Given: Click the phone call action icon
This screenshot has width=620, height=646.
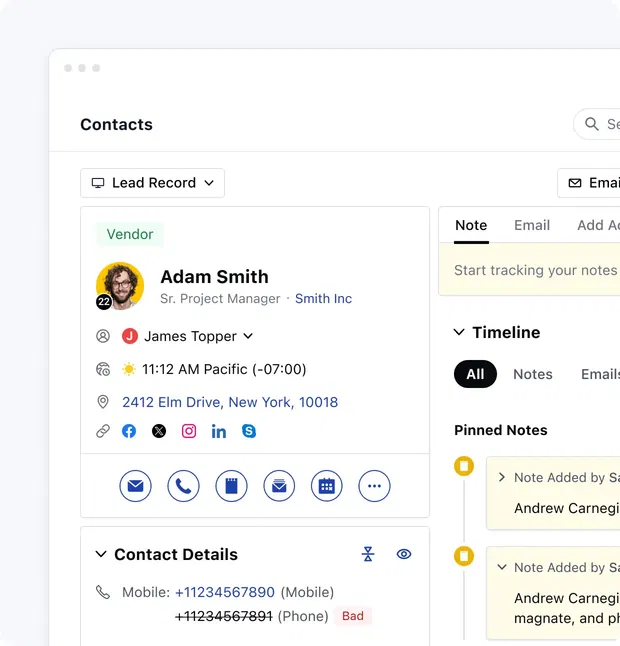Looking at the screenshot, I should [183, 486].
